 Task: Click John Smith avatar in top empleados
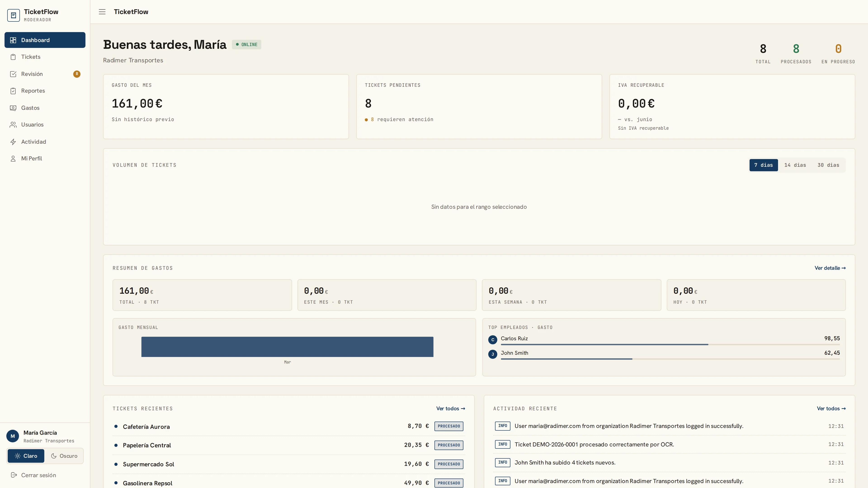point(493,354)
